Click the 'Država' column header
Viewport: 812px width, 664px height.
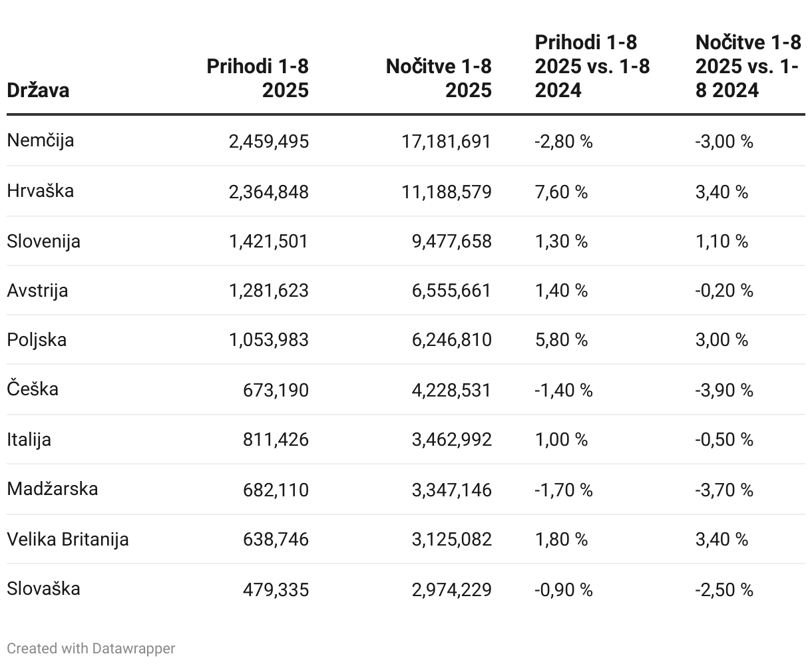point(38,90)
